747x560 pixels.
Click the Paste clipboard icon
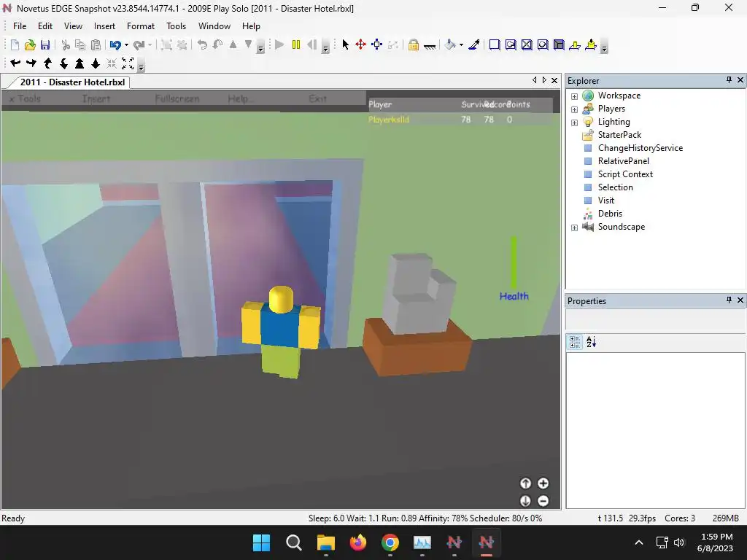coord(96,44)
